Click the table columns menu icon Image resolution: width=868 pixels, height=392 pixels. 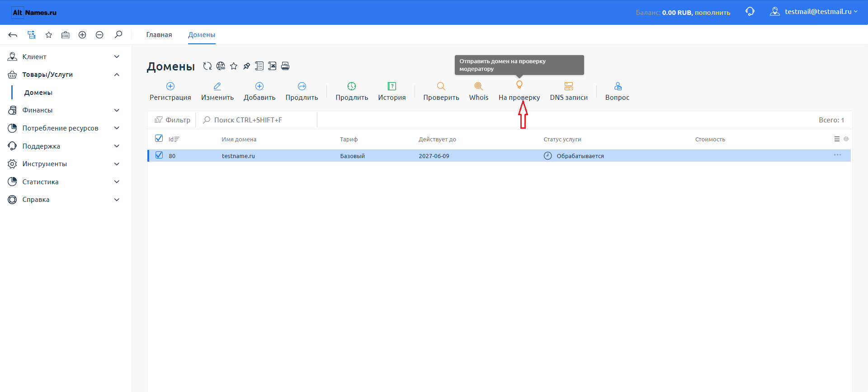[x=837, y=139]
